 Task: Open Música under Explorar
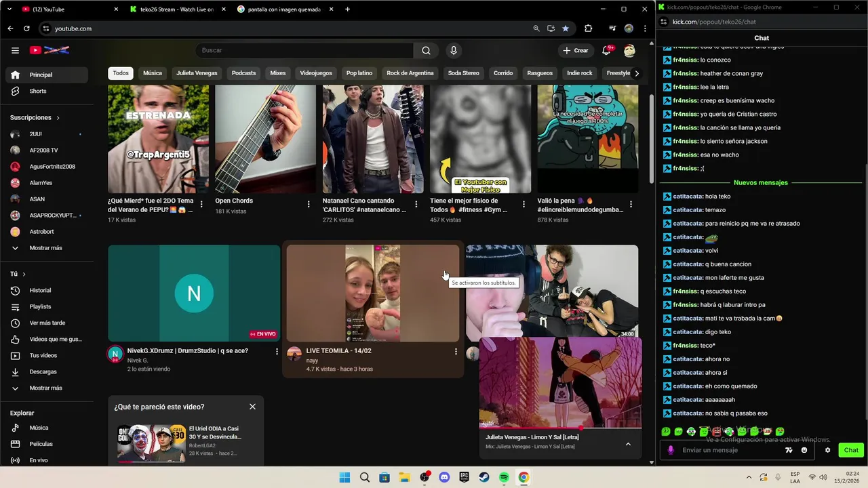tap(39, 428)
